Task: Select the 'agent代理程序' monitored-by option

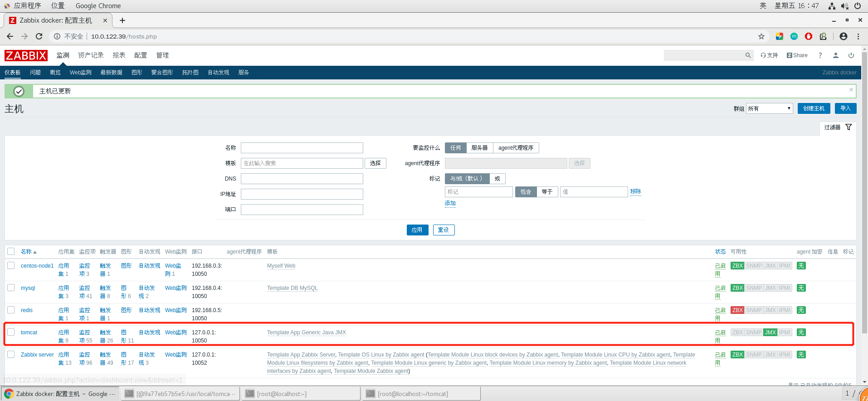Action: [516, 148]
